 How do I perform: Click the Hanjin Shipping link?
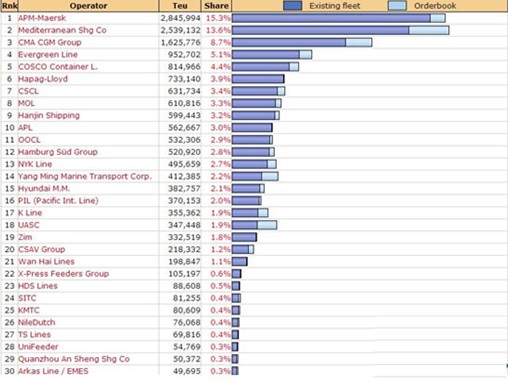pos(49,115)
